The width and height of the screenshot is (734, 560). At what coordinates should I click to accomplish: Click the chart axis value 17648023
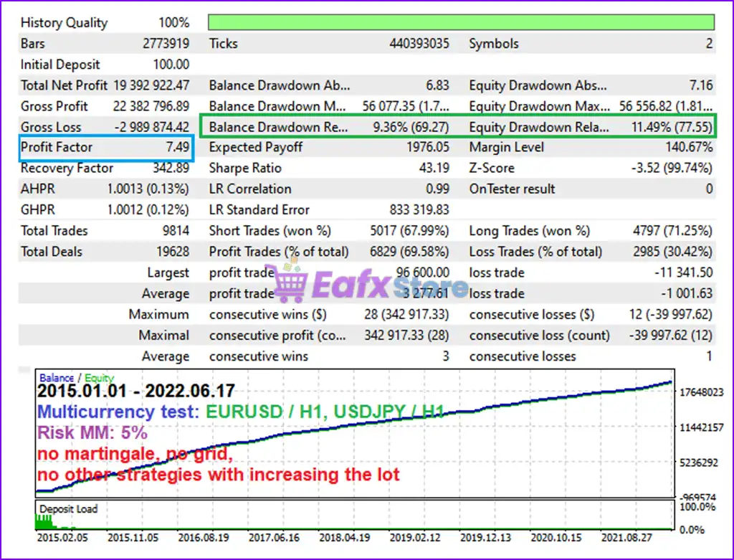tap(702, 392)
